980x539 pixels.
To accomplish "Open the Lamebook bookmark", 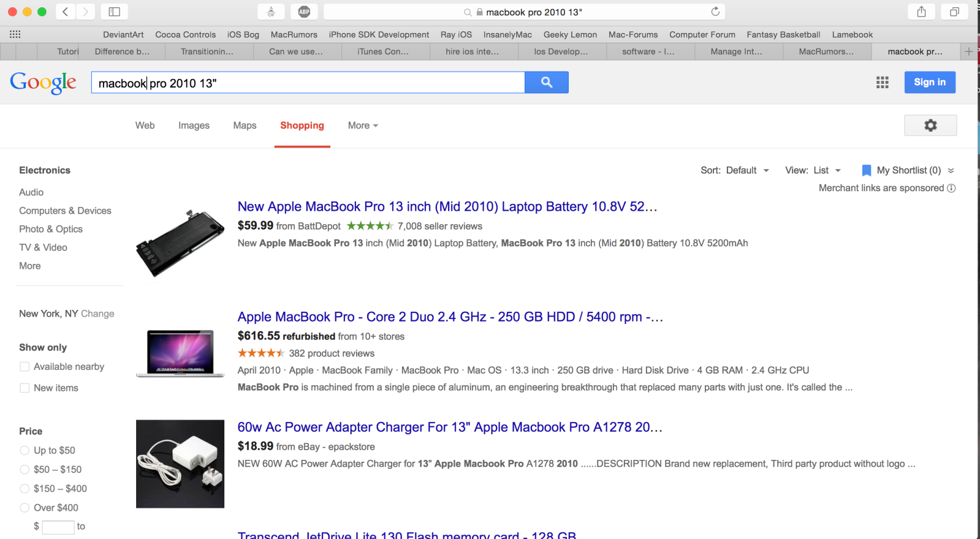I will click(853, 34).
